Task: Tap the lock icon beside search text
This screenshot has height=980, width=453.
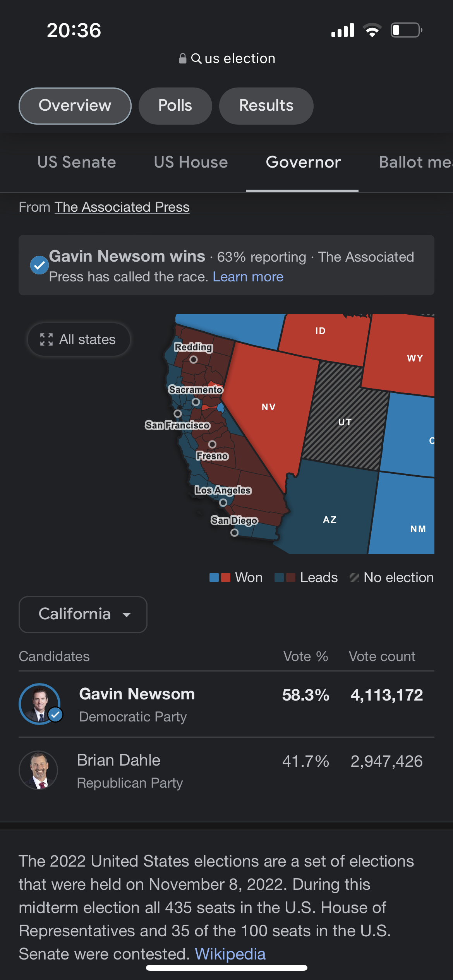Action: point(183,58)
